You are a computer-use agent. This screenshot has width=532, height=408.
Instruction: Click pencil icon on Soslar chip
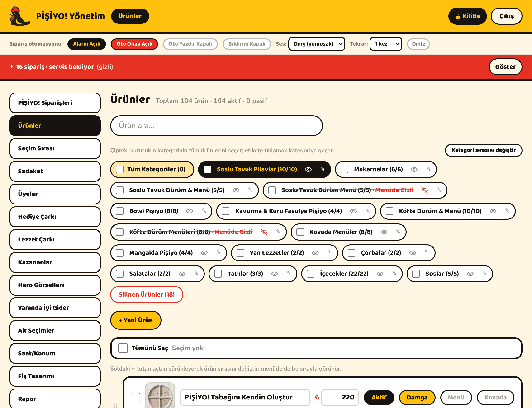[484, 274]
